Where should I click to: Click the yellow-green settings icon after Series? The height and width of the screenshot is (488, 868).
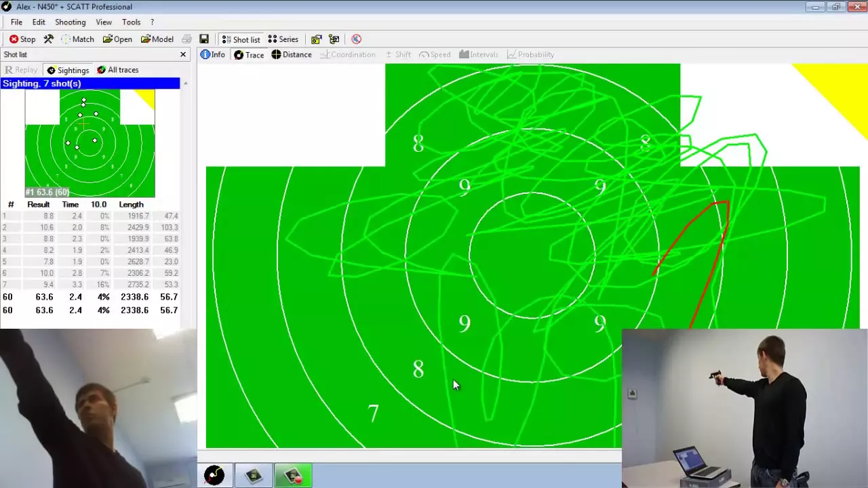coord(316,39)
